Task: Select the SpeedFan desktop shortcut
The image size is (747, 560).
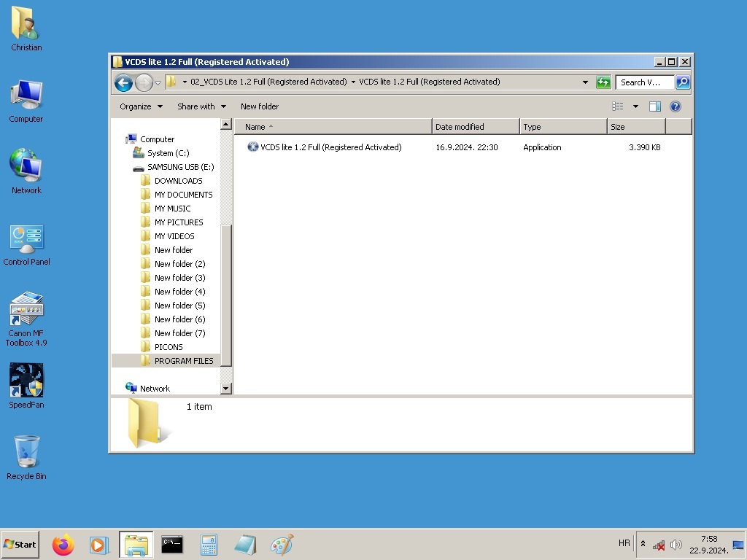Action: click(26, 386)
